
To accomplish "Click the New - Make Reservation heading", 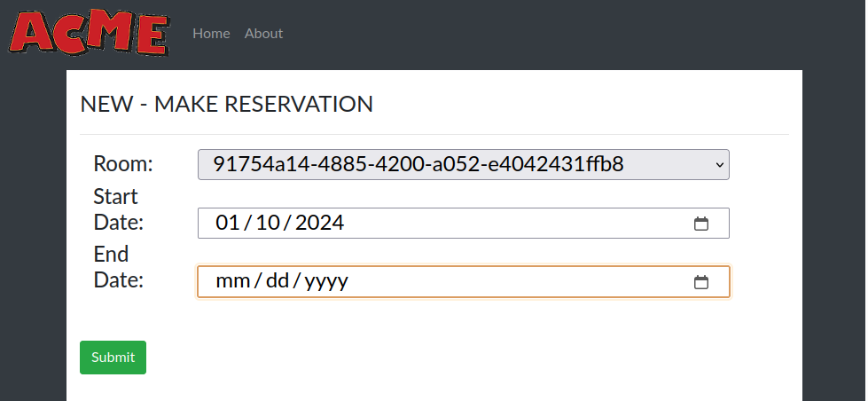I will point(226,104).
